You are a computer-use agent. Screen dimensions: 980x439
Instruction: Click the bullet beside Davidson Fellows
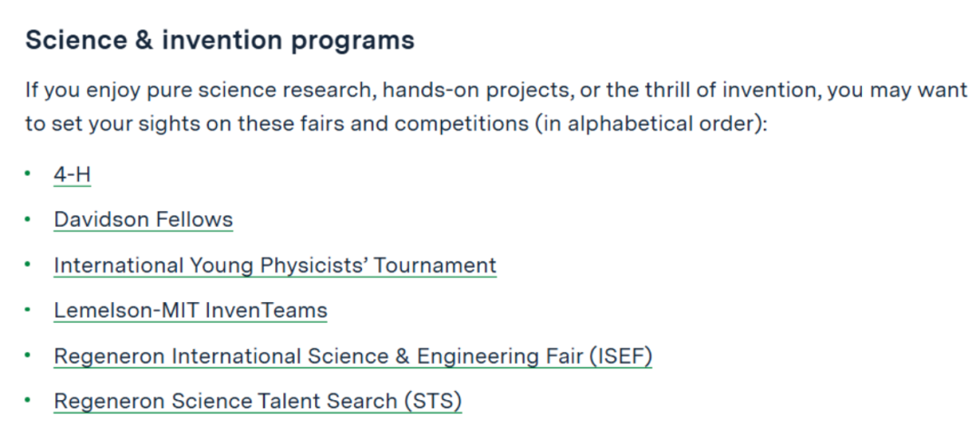point(28,219)
